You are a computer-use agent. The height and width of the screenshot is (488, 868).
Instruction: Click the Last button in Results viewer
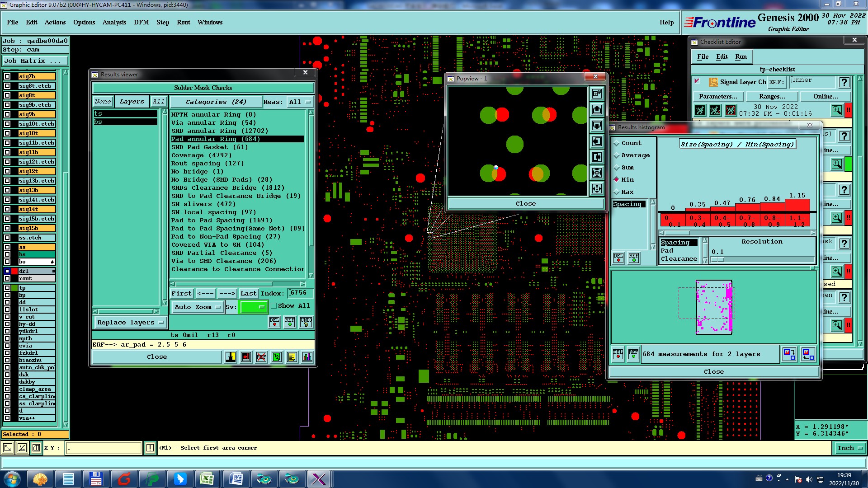pyautogui.click(x=248, y=293)
